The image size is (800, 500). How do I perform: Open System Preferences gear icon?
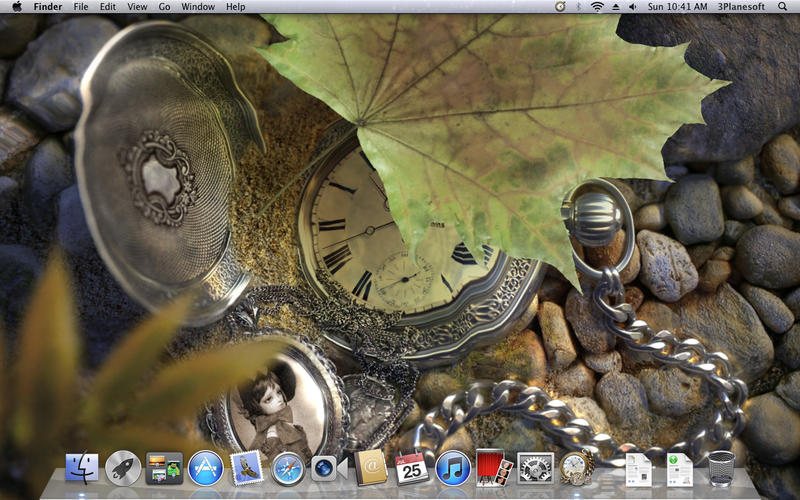[x=536, y=468]
